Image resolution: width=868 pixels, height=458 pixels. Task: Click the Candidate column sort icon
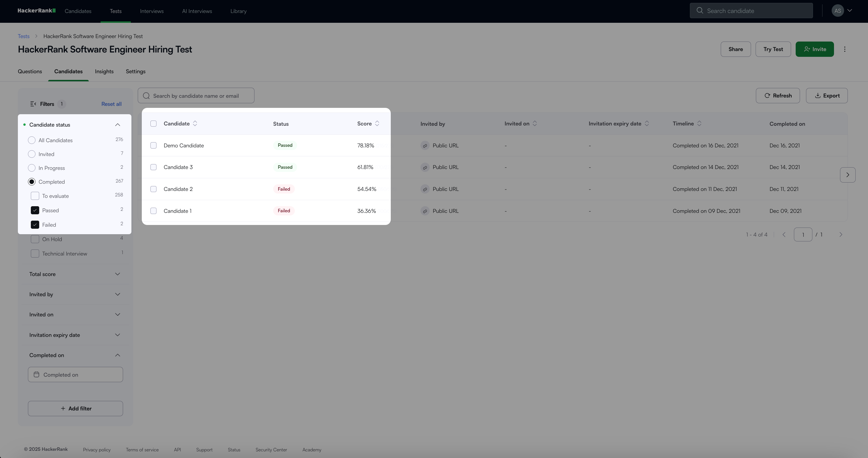tap(195, 123)
